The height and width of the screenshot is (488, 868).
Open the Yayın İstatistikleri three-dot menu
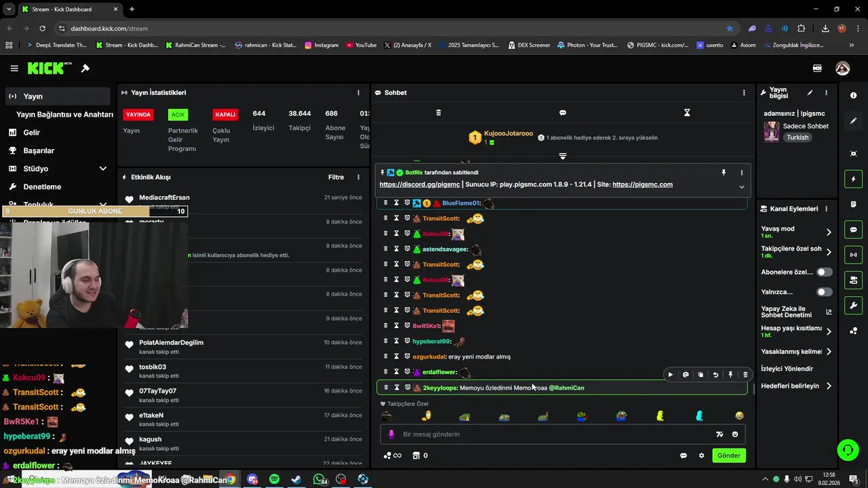(x=359, y=93)
